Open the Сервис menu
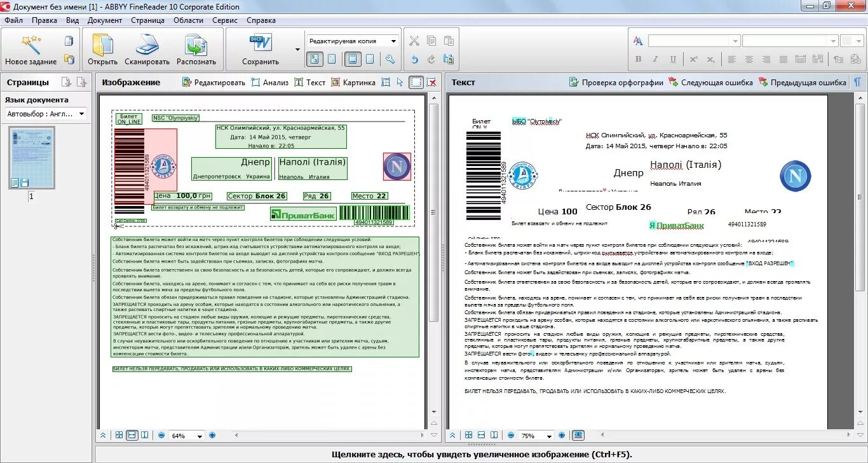This screenshot has height=463, width=868. coord(225,20)
